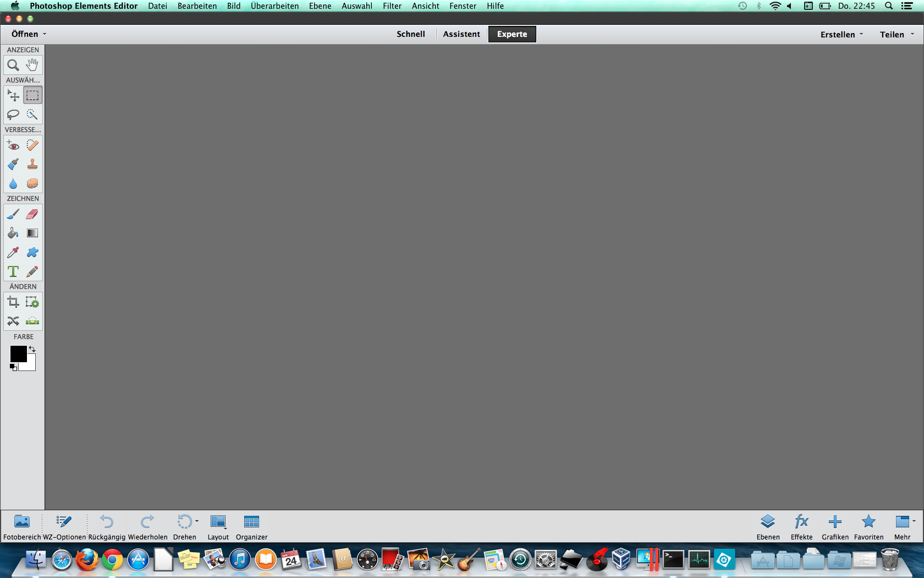The height and width of the screenshot is (578, 924).
Task: Toggle the Fotobereich photo bin
Action: pos(22,526)
